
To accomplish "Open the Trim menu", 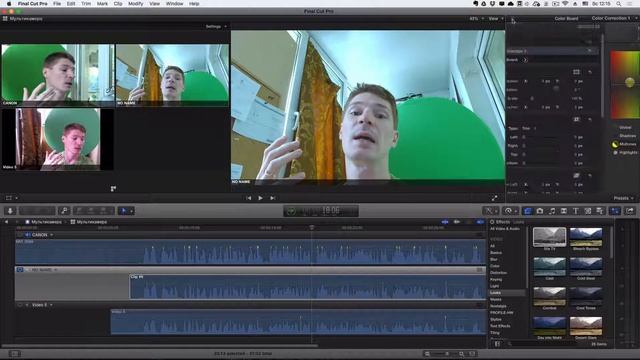I will pyautogui.click(x=86, y=3).
